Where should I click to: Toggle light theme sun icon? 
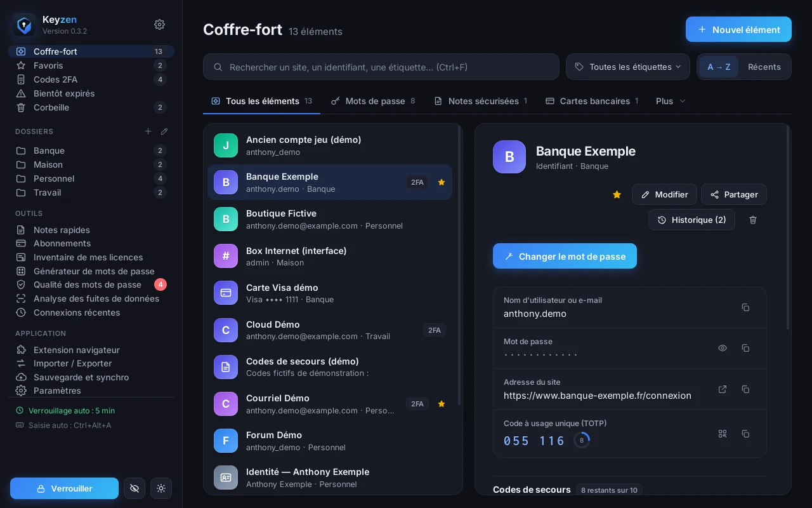point(161,488)
